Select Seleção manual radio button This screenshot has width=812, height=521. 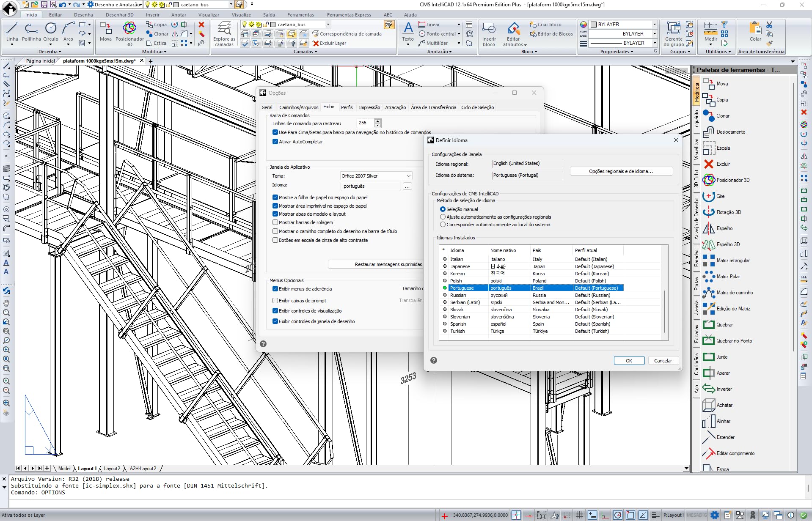pos(443,209)
